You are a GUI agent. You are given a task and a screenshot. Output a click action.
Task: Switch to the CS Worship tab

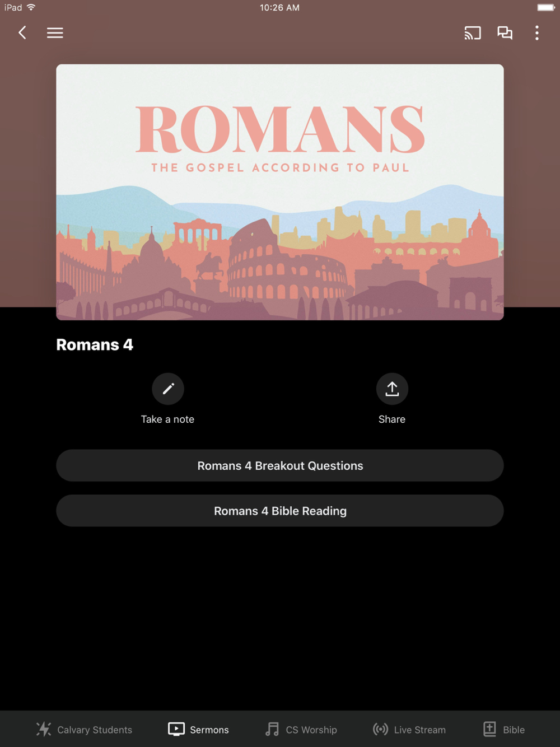pos(301,729)
